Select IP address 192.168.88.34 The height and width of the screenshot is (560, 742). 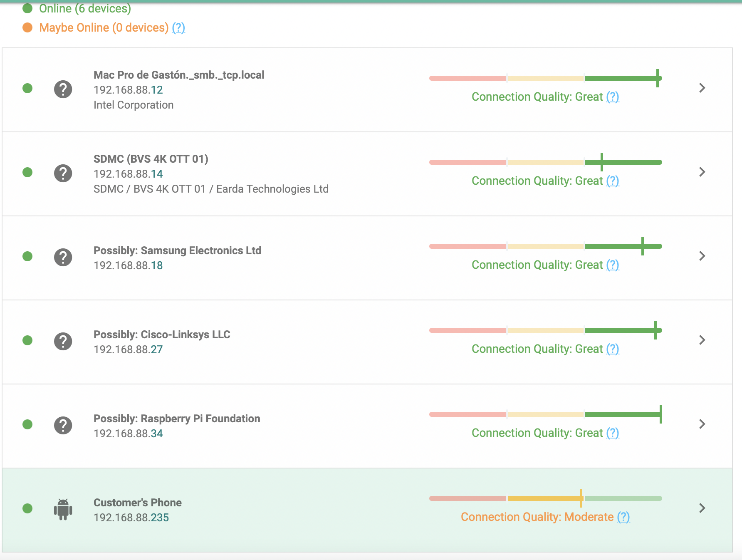[128, 434]
